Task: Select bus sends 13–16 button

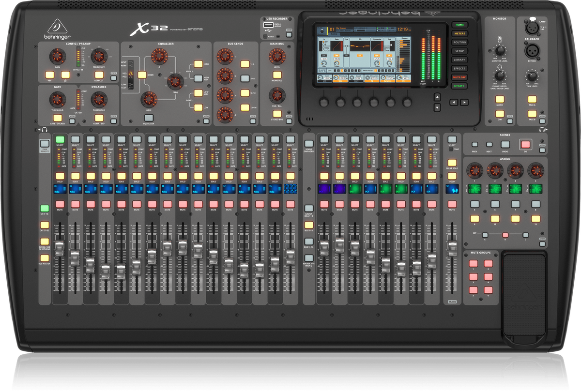Action: tap(245, 107)
